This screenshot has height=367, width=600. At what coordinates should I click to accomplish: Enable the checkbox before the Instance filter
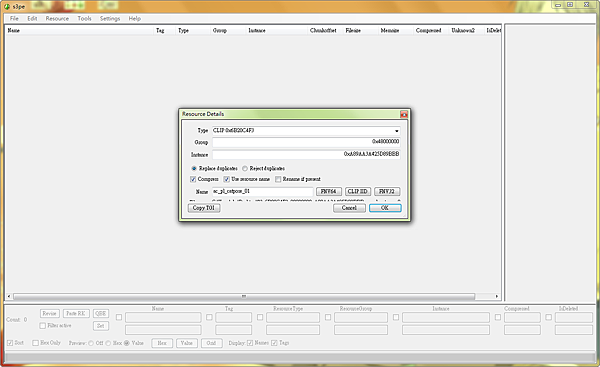coord(396,317)
